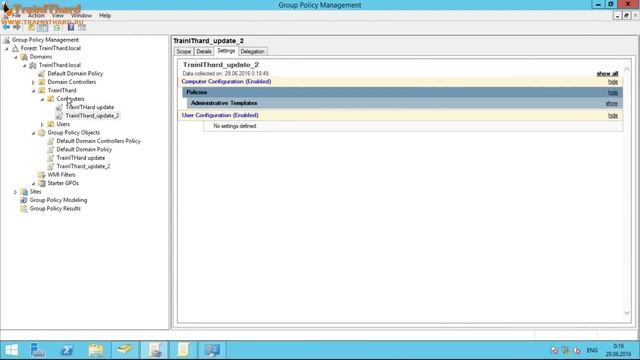
Task: Collapse the Computers OU node
Action: click(x=42, y=99)
